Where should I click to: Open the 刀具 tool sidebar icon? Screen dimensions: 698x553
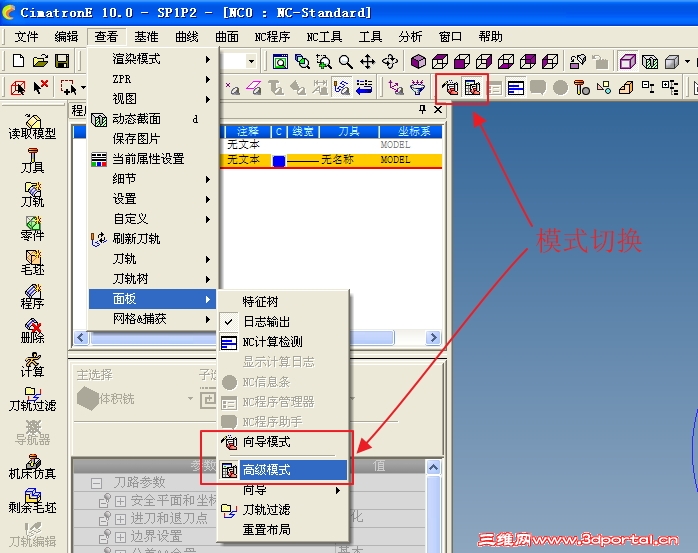coord(32,161)
